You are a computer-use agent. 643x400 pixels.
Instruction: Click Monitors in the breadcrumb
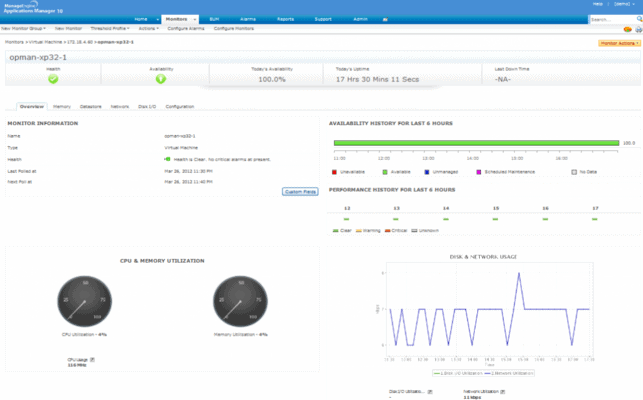point(14,42)
